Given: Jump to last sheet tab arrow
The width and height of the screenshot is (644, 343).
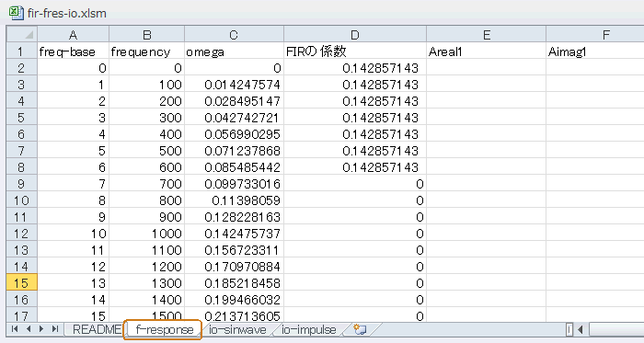Looking at the screenshot, I should click(55, 329).
